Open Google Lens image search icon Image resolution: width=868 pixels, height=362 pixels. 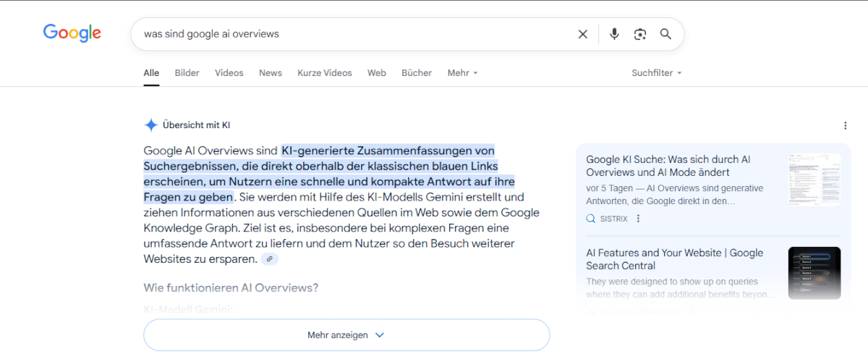point(640,34)
